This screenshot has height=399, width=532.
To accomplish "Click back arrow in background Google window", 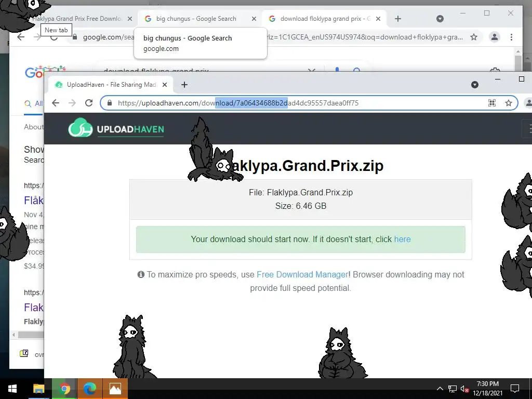I will tap(21, 37).
